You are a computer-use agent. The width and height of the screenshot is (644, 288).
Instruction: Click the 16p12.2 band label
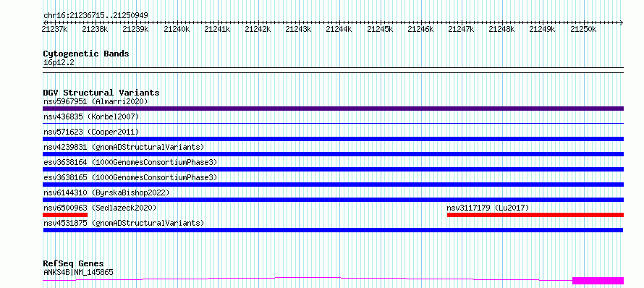tap(59, 63)
